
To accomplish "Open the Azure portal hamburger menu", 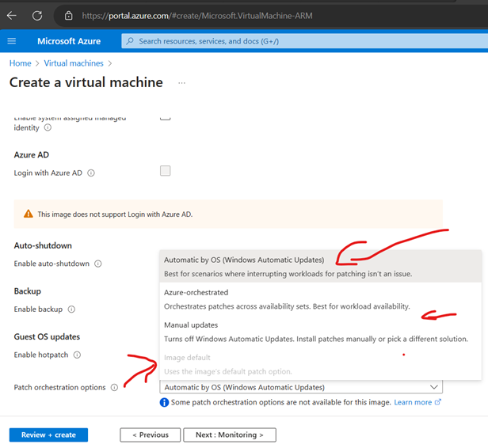I will point(11,41).
